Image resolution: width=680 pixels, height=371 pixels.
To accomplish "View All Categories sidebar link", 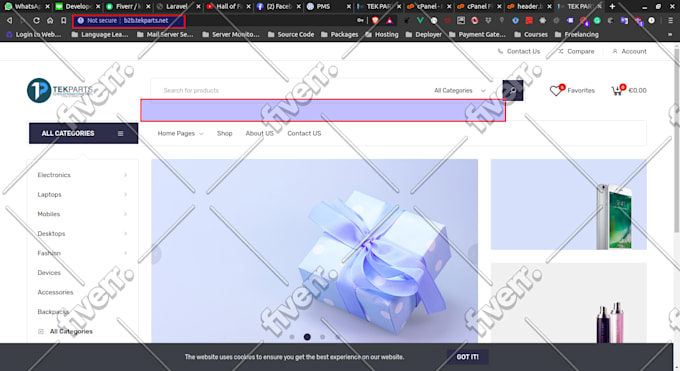I will click(65, 331).
